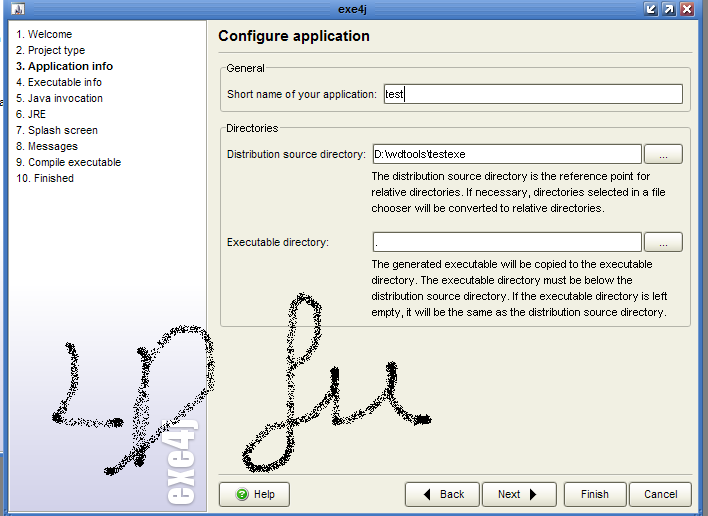Screen dimensions: 708x516
Task: Proceed with the Next button
Action: pos(519,494)
